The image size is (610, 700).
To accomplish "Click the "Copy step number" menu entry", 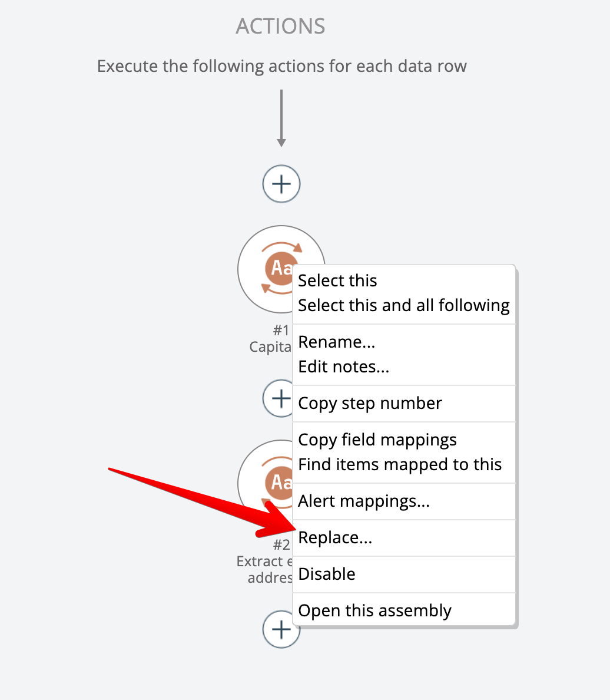I will click(x=370, y=403).
